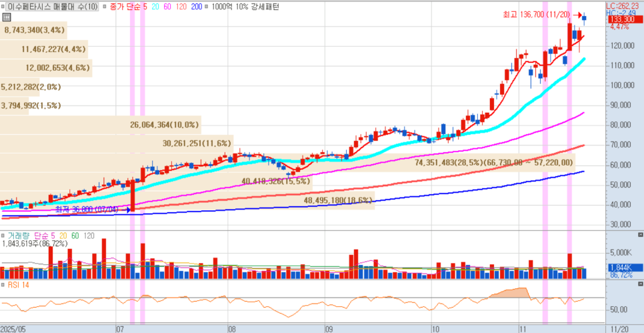This screenshot has width=644, height=333.
Task: Select the green 60 volume average label
Action: pos(75,236)
